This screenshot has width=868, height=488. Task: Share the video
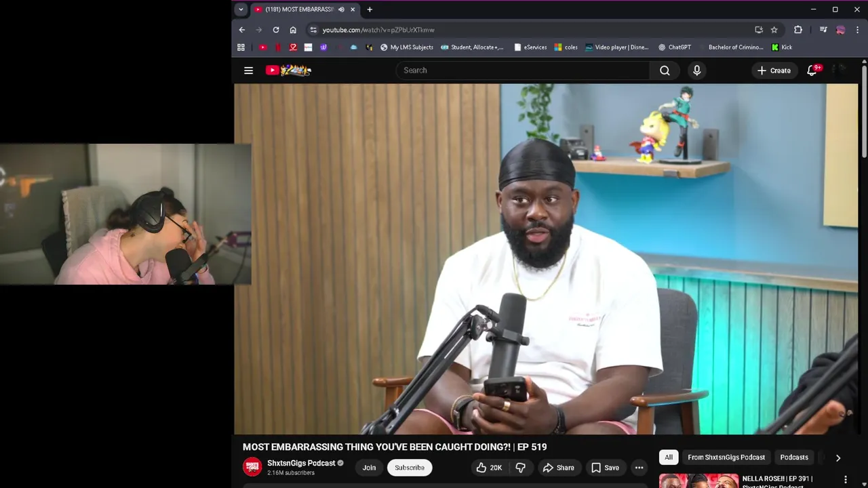click(x=558, y=468)
